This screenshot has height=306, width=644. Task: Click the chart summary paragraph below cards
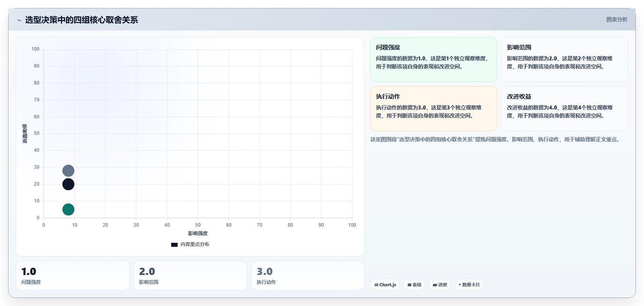pyautogui.click(x=496, y=139)
